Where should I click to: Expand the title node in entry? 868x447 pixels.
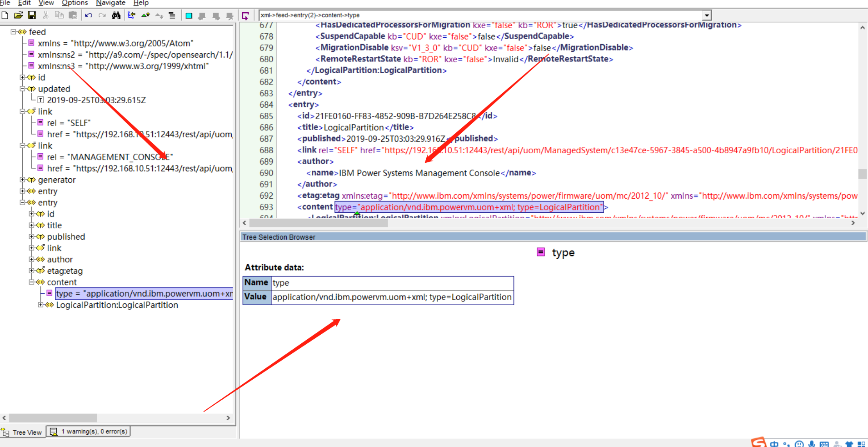point(31,225)
